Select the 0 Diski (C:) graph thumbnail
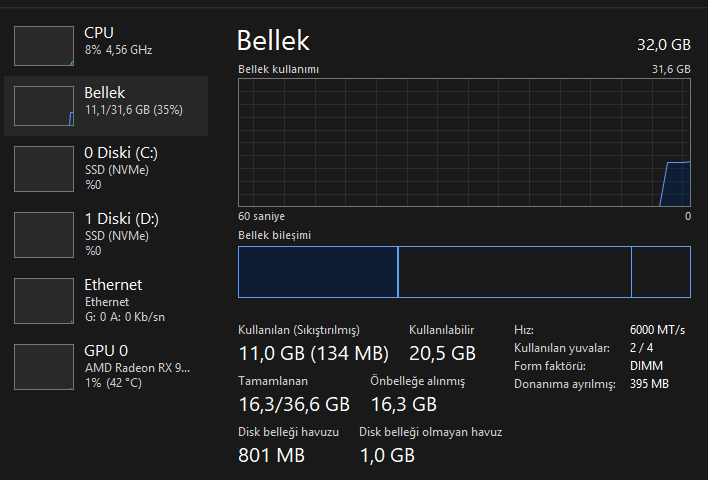Viewport: 708px width, 480px height. tap(44, 169)
